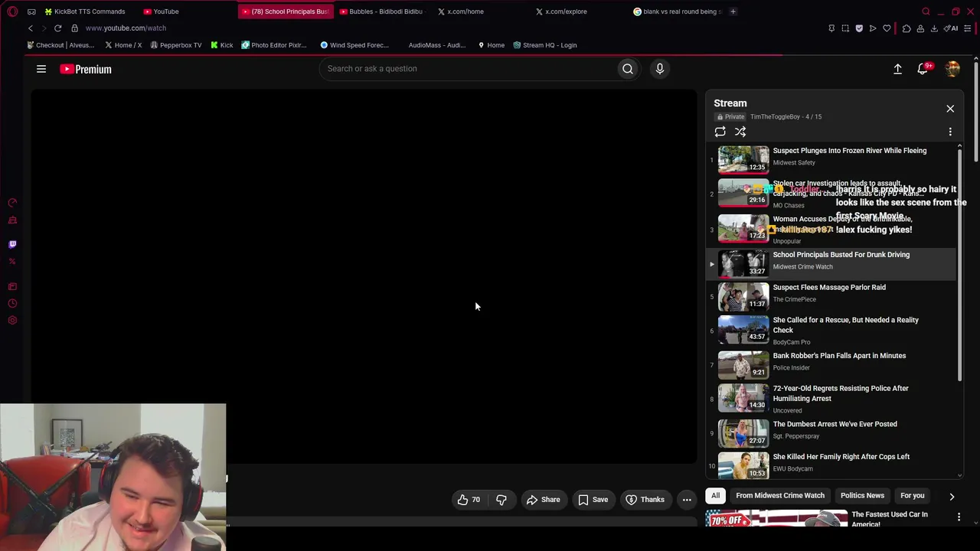Viewport: 980px width, 551px height.
Task: Open Twitch in the Opera sidebar
Action: [x=12, y=245]
